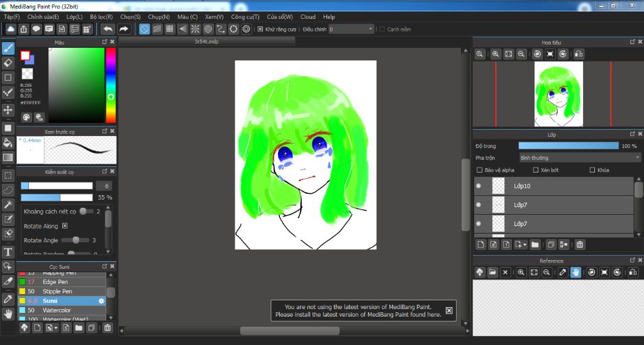Image resolution: width=644 pixels, height=345 pixels.
Task: Enable Bảo vệ alpha checkbox
Action: click(479, 170)
